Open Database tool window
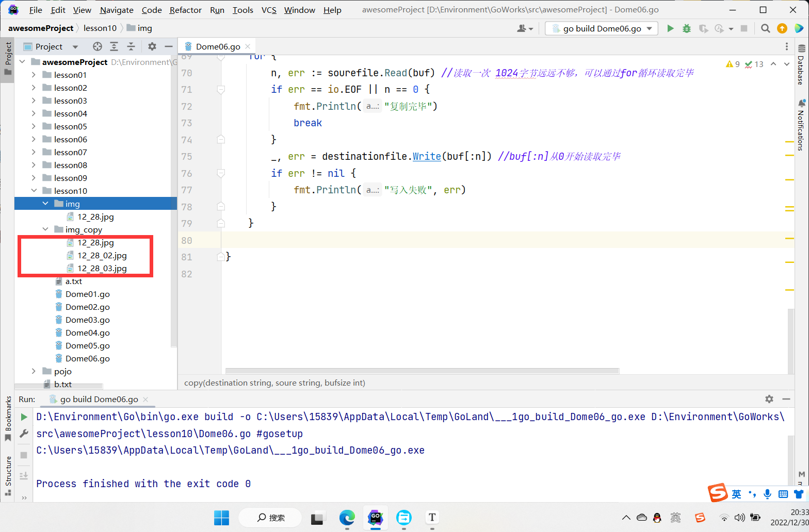Image resolution: width=809 pixels, height=532 pixels. pyautogui.click(x=801, y=64)
